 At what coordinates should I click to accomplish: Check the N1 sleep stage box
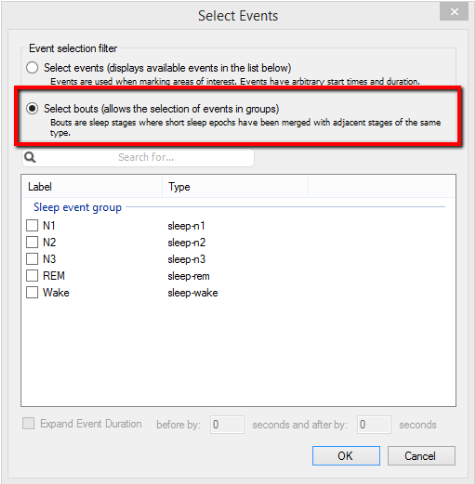(x=32, y=225)
